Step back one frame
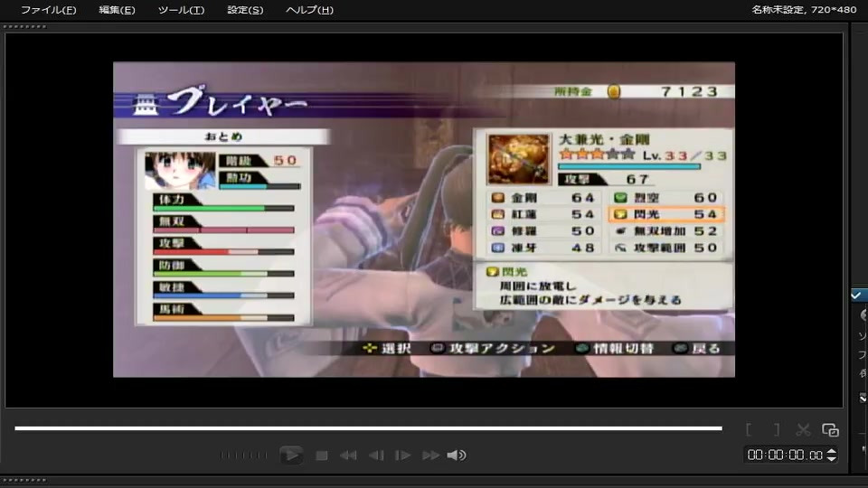Image resolution: width=868 pixels, height=488 pixels. pos(376,455)
